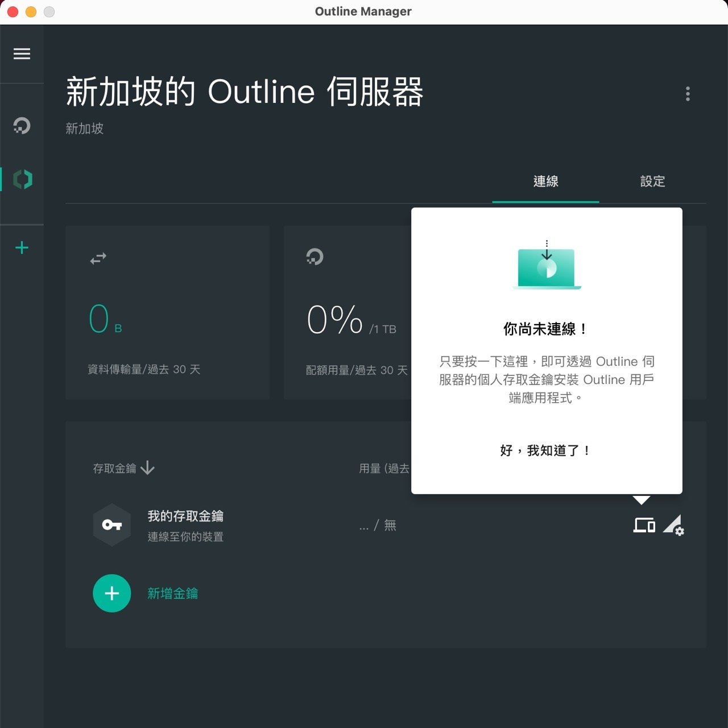Image resolution: width=728 pixels, height=728 pixels.
Task: Select the DigitalOcean server icon in sidebar
Action: coord(22,125)
